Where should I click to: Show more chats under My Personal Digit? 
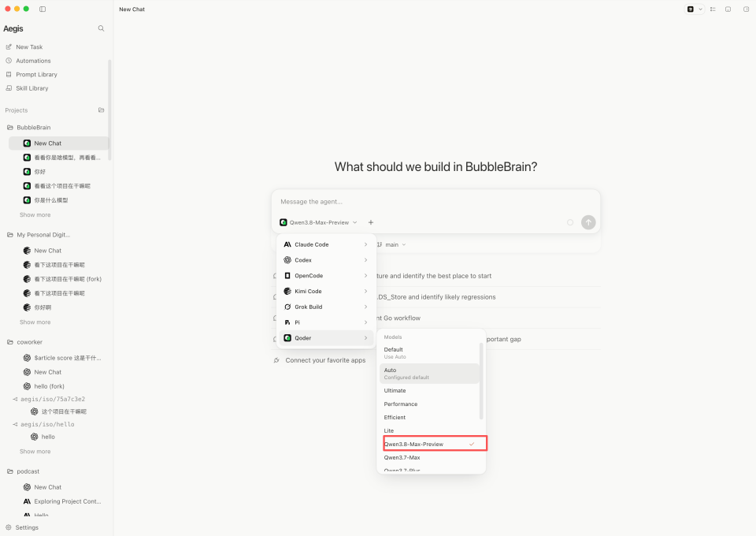35,322
